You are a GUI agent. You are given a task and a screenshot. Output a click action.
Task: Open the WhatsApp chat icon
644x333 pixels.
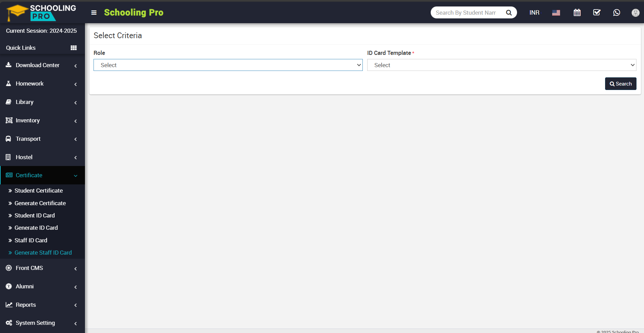[616, 13]
